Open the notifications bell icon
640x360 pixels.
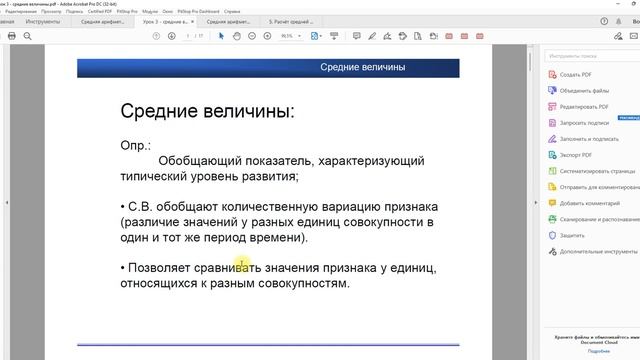(x=618, y=21)
